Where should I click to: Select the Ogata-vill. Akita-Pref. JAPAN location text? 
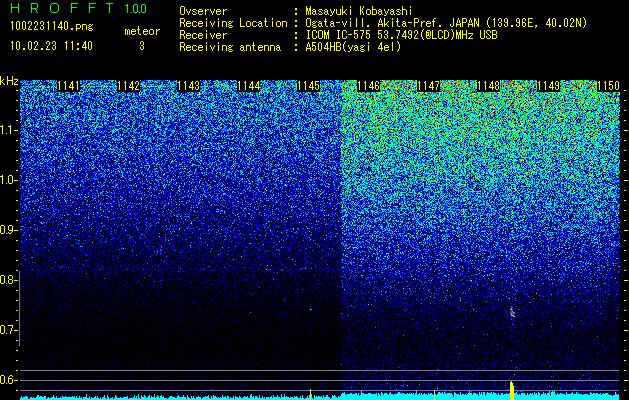[446, 23]
